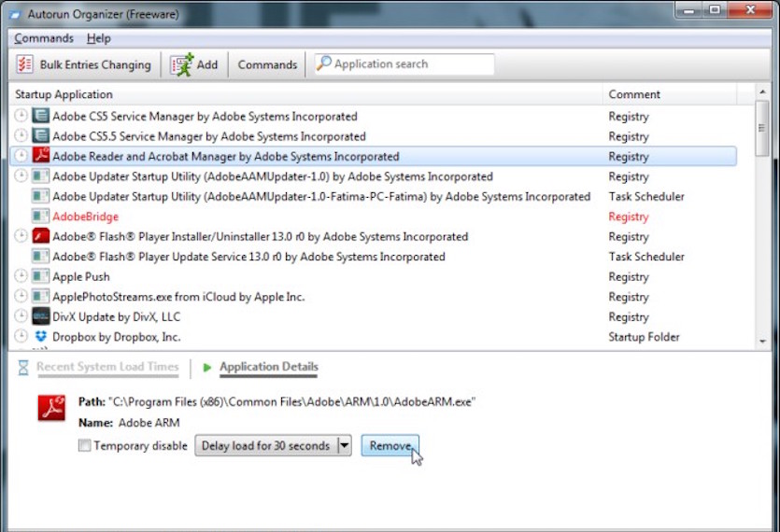The image size is (780, 532).
Task: Select Adobe CS5 Service Manager row text
Action: (x=205, y=117)
